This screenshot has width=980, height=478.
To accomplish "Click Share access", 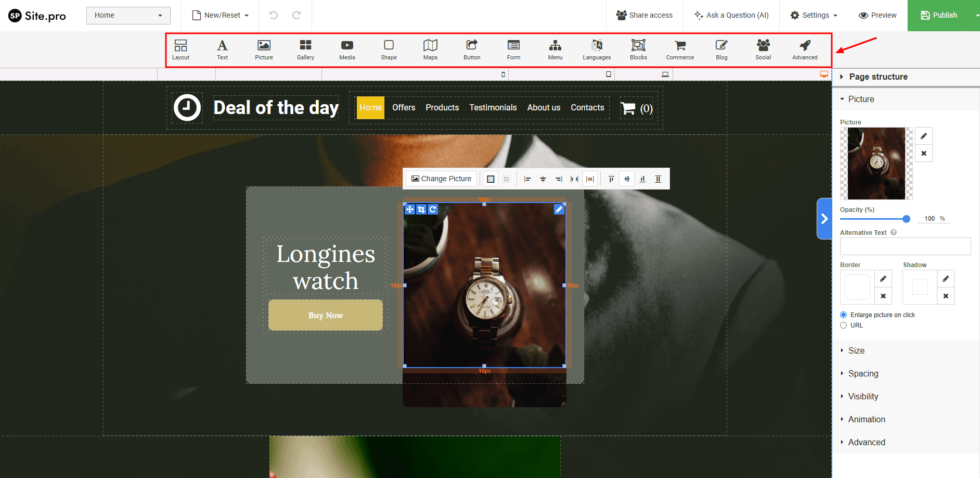I will 644,15.
